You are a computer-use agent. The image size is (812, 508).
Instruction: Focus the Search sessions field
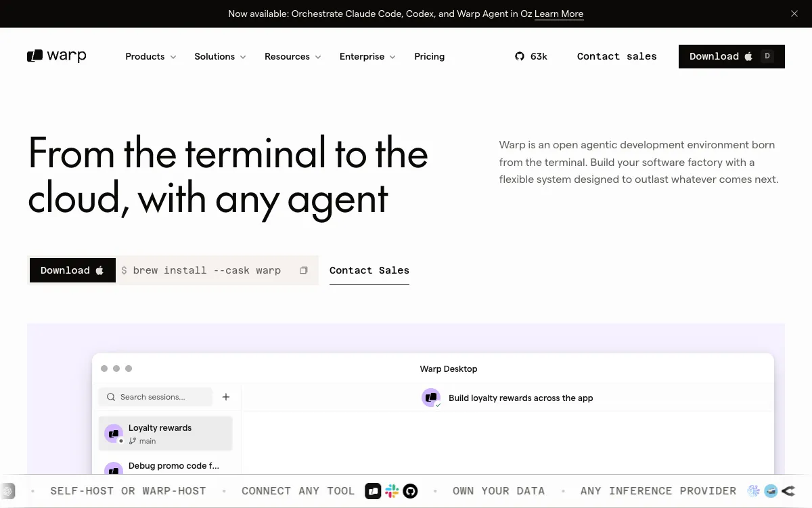point(156,397)
